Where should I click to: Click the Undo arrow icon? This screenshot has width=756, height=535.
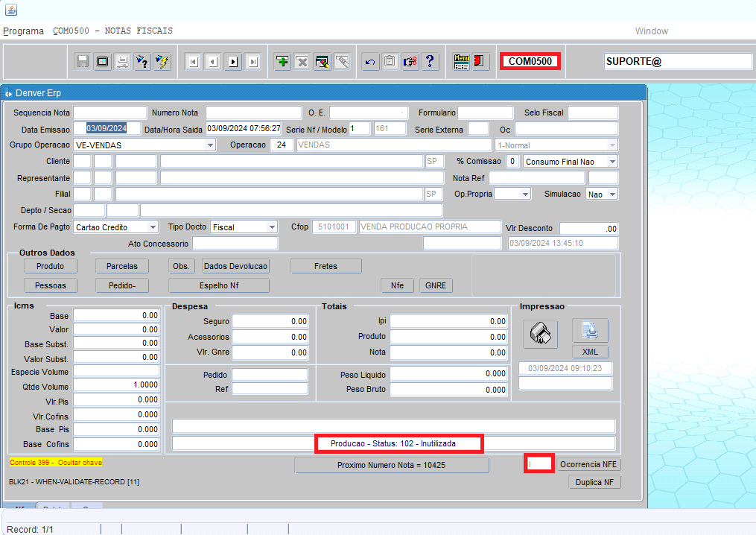370,62
